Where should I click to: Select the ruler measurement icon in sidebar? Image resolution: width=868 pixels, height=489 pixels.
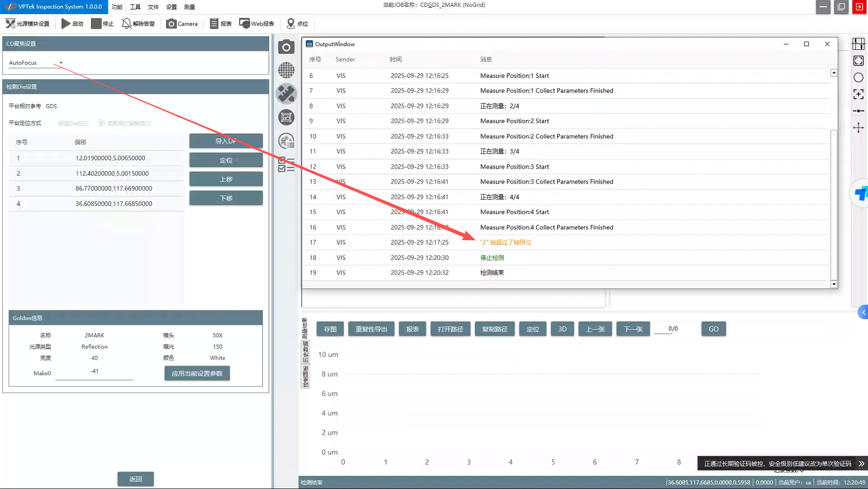(286, 93)
